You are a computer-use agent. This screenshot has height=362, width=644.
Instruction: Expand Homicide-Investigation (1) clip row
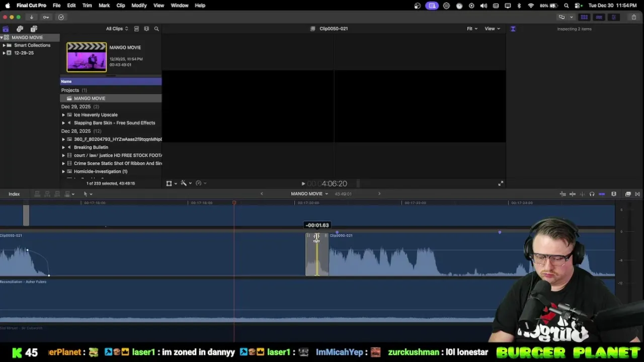point(63,171)
